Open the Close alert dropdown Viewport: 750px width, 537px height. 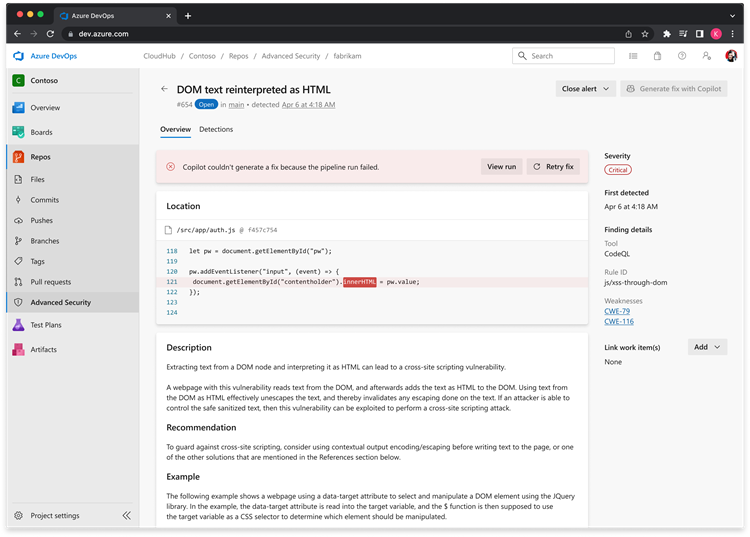click(585, 89)
